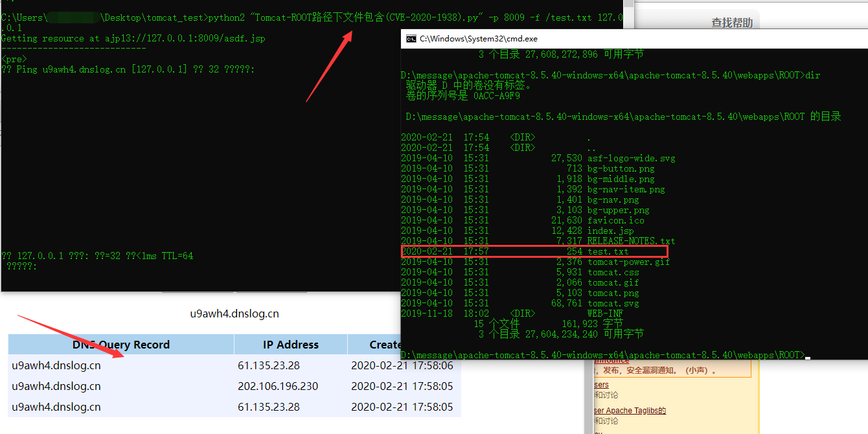Click the domain cell in the 202.106.196.230 row

(x=56, y=386)
